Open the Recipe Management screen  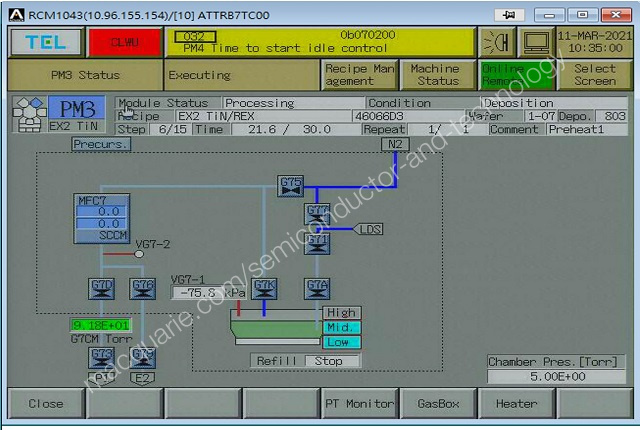[x=359, y=75]
